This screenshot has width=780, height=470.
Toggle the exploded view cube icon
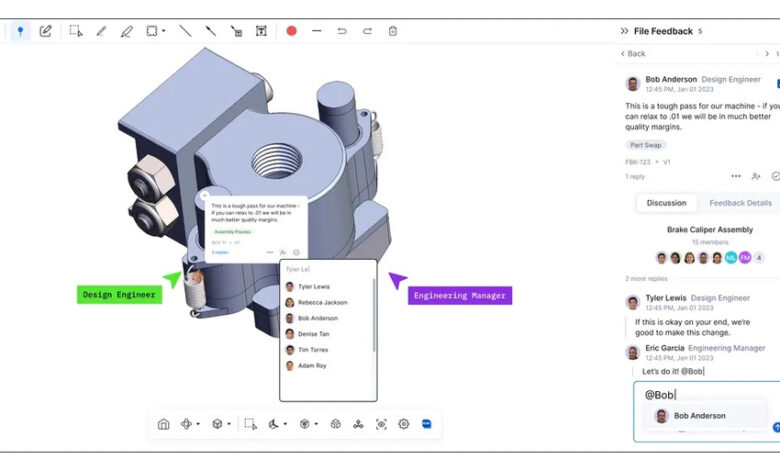tap(336, 424)
